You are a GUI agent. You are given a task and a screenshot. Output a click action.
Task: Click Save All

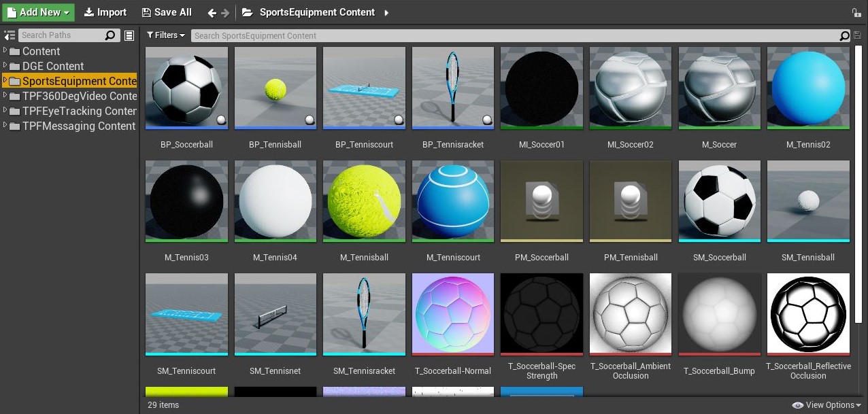pos(167,12)
